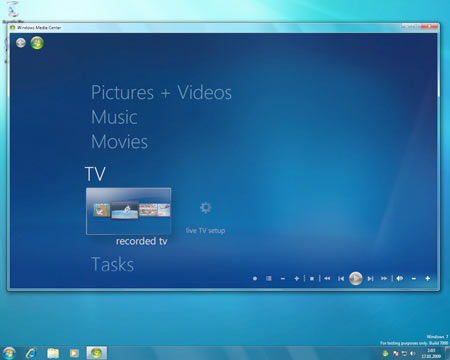The width and height of the screenshot is (450, 360).
Task: Click the 'recorded tv' caption text
Action: pyautogui.click(x=141, y=241)
